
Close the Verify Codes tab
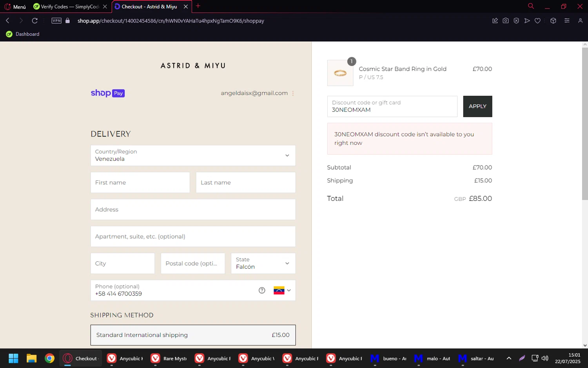tap(105, 7)
